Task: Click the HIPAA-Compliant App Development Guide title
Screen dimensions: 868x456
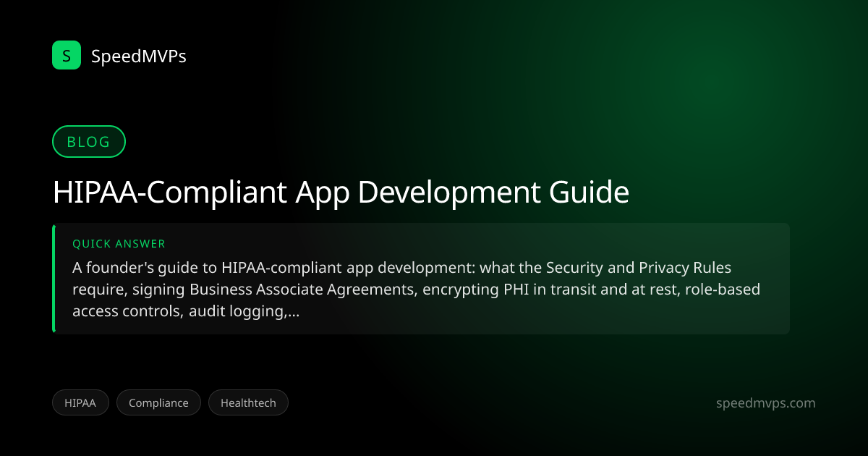Action: click(341, 193)
